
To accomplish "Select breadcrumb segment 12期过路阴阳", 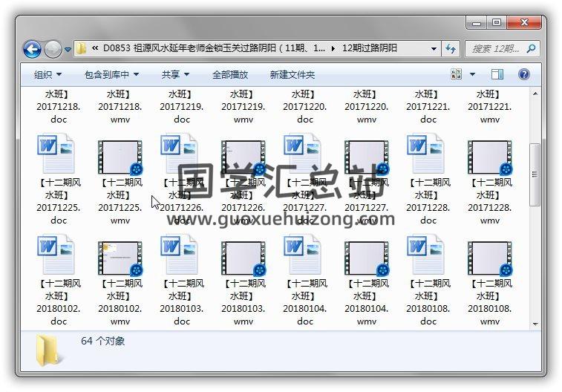I will point(370,48).
